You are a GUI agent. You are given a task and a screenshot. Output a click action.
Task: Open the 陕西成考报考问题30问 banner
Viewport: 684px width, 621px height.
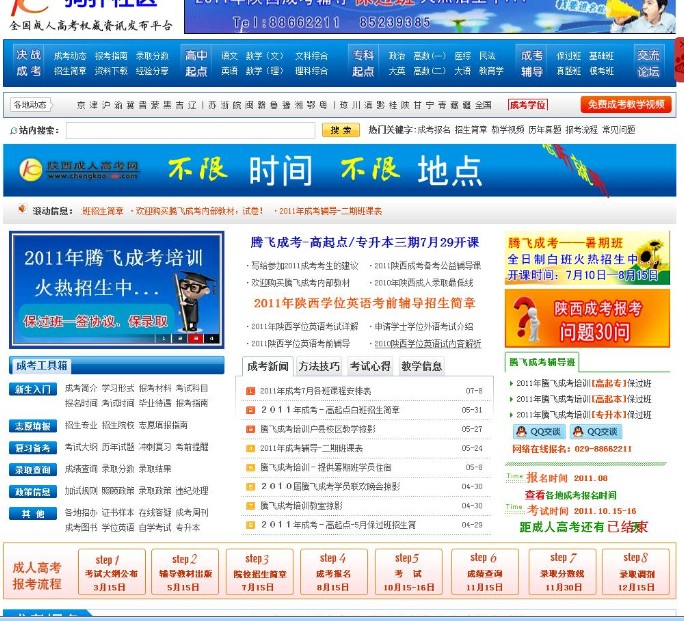[x=587, y=318]
